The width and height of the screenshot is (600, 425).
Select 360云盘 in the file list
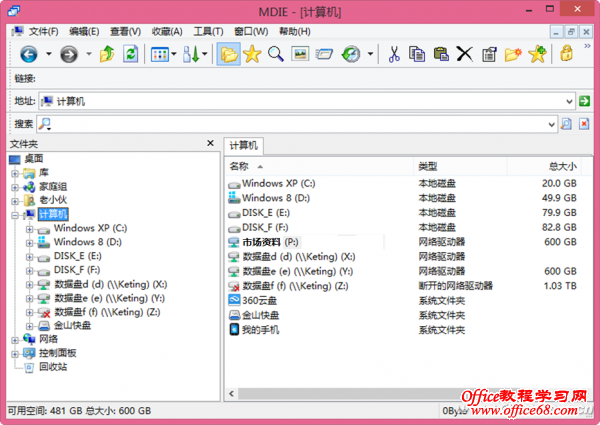259,301
